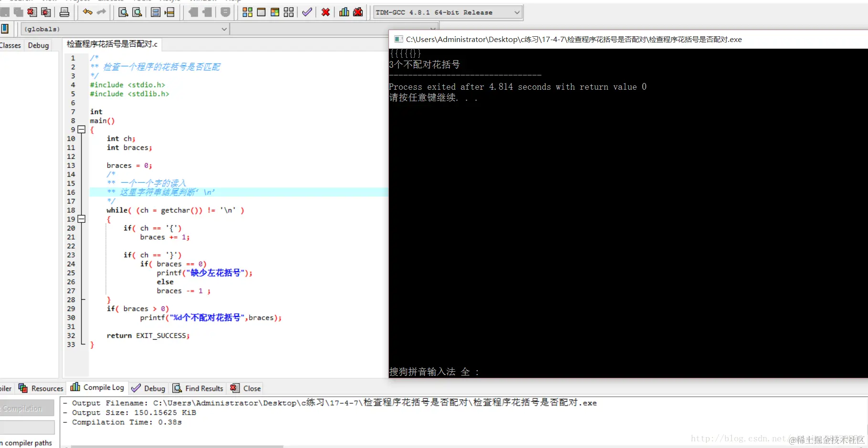The image size is (868, 448).
Task: Click the Redo arrow icon
Action: coord(101,12)
